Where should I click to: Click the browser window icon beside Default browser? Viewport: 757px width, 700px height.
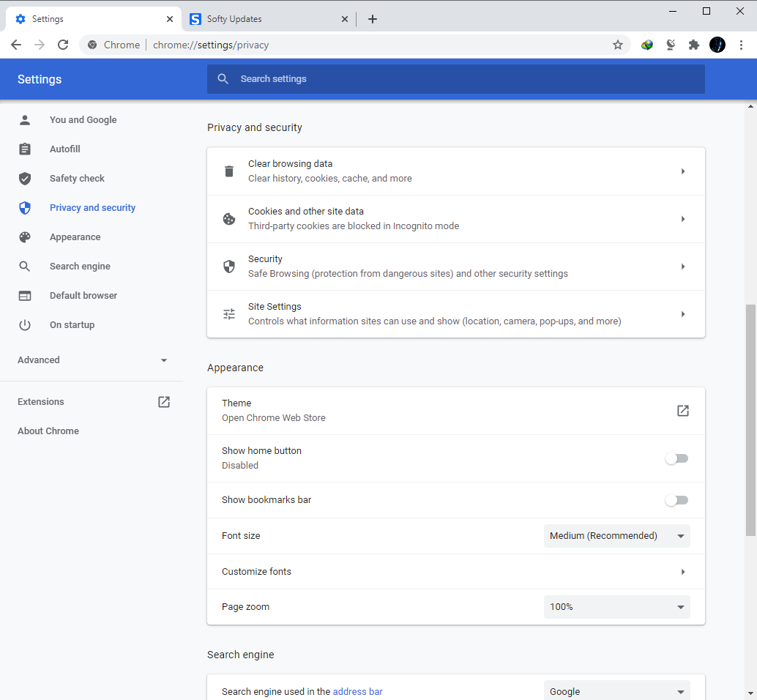pos(25,295)
